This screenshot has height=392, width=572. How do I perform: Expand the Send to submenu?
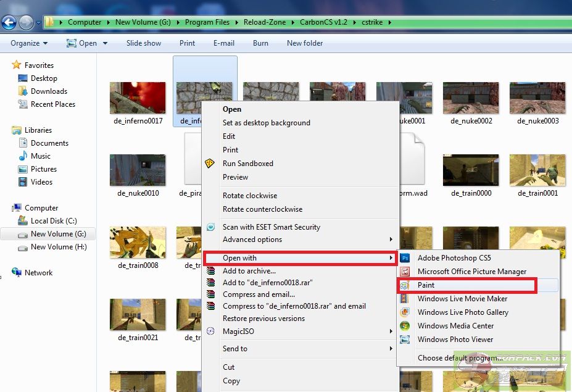pos(391,349)
